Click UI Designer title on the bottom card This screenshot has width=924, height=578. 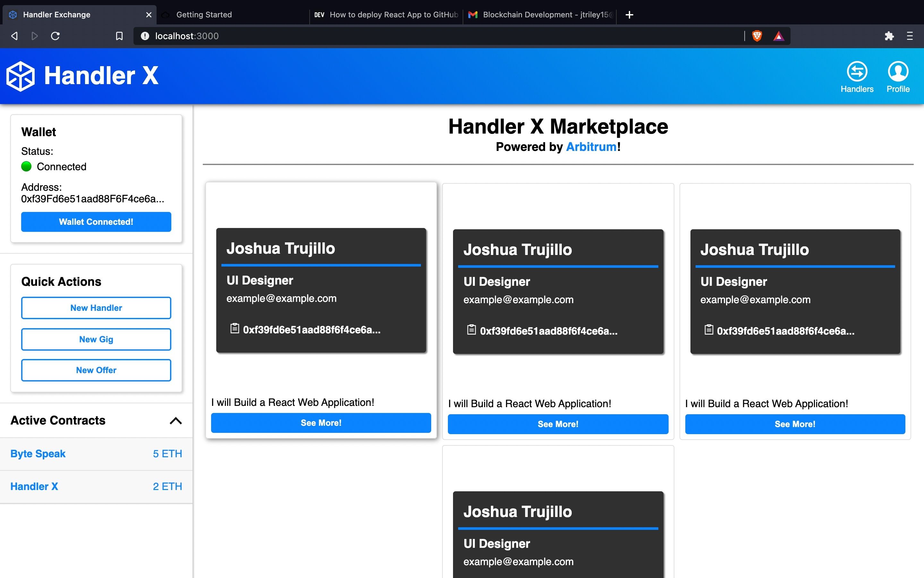tap(496, 544)
